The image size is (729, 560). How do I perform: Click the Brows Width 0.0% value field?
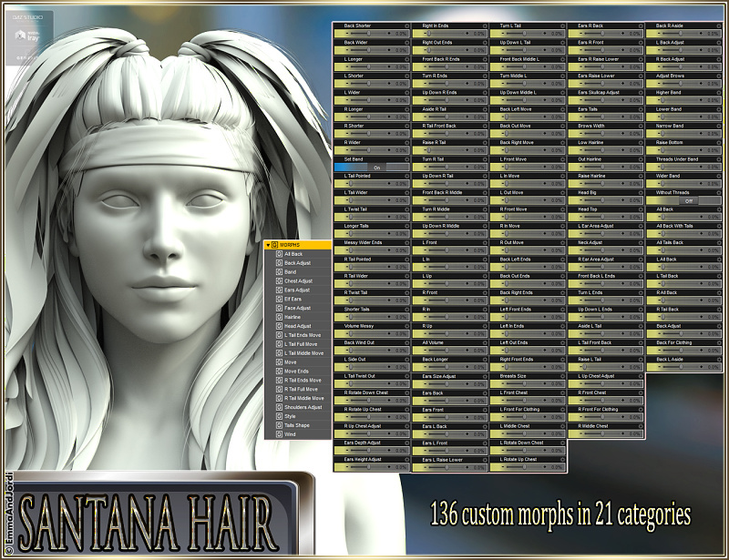[x=634, y=134]
